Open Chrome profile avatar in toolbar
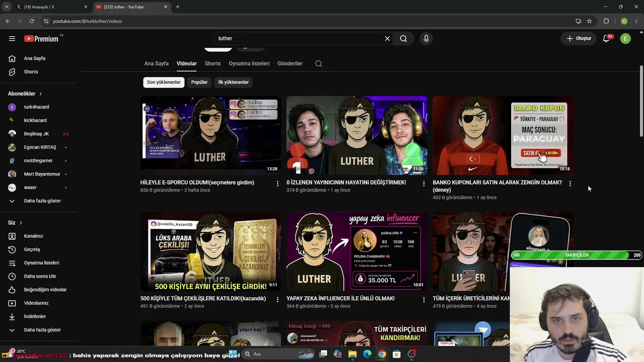 click(x=624, y=21)
